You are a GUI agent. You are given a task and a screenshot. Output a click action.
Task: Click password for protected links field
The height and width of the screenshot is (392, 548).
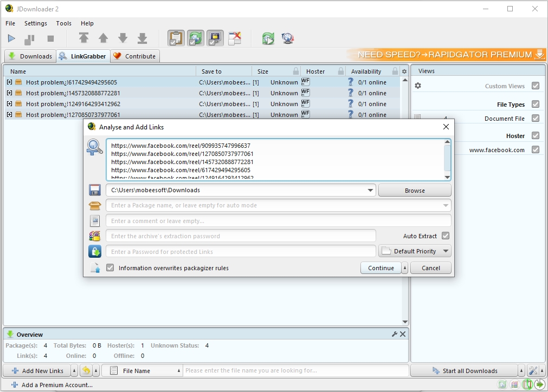(x=241, y=252)
